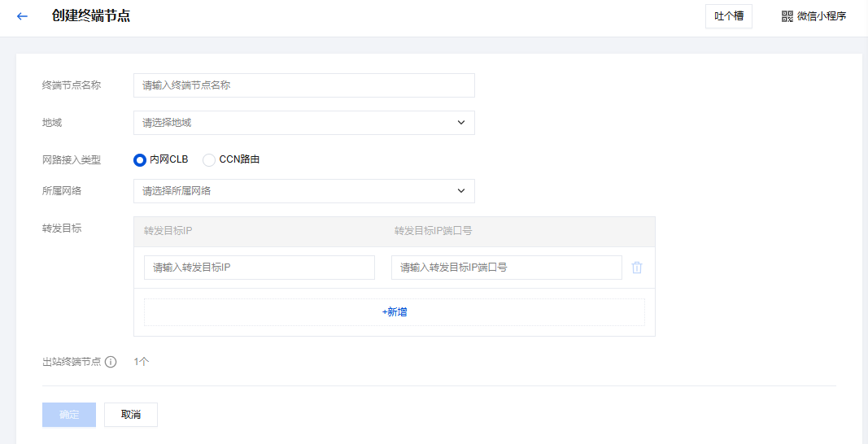Delete the forwarding target row via trash icon
Viewport: 868px width, 444px height.
click(637, 268)
